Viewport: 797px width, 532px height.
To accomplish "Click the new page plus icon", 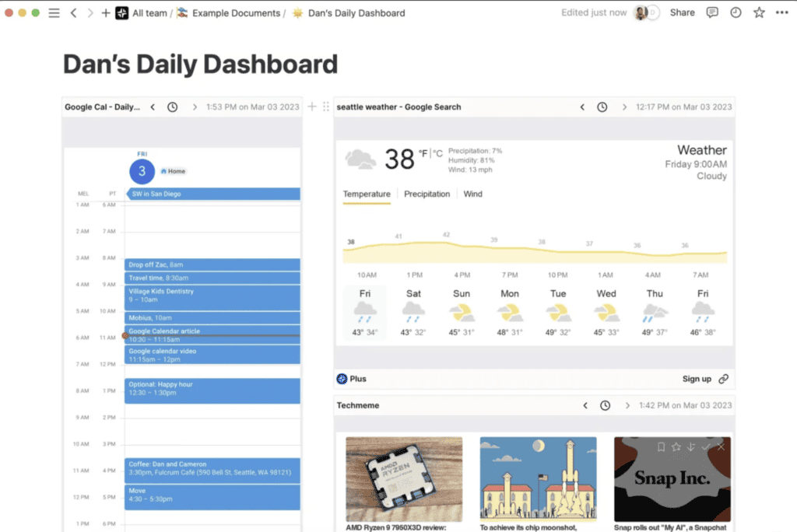I will (x=106, y=13).
